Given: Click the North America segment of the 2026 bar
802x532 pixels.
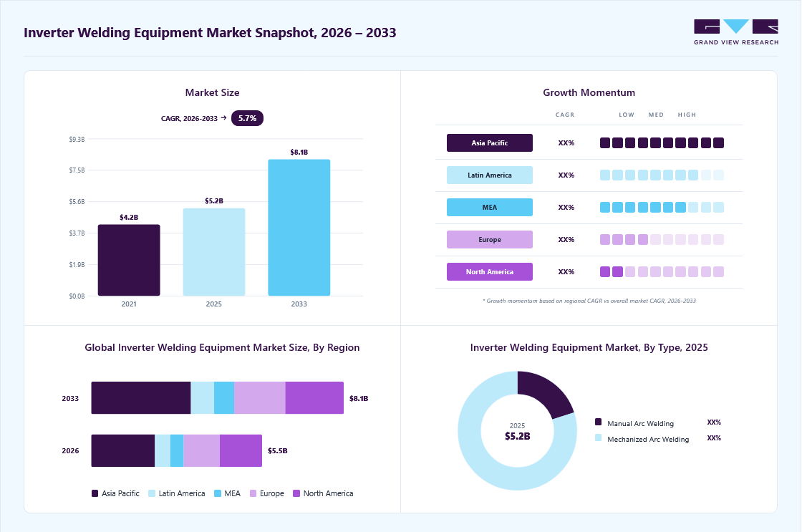Looking at the screenshot, I should [241, 450].
